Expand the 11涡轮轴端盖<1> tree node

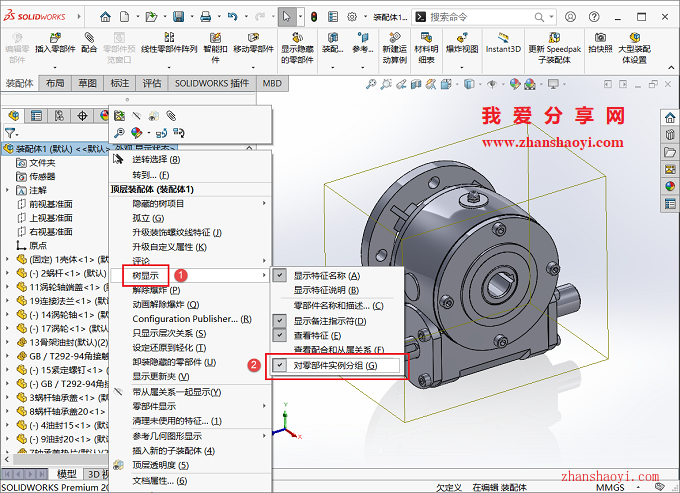coord(7,287)
